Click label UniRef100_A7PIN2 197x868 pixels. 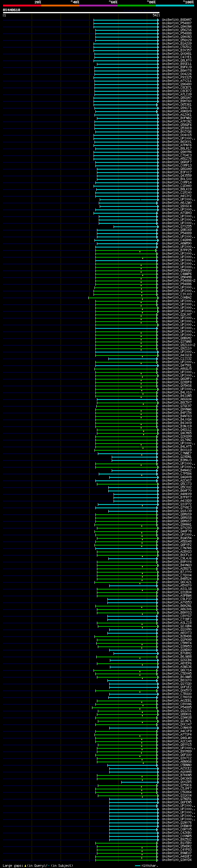point(177,121)
